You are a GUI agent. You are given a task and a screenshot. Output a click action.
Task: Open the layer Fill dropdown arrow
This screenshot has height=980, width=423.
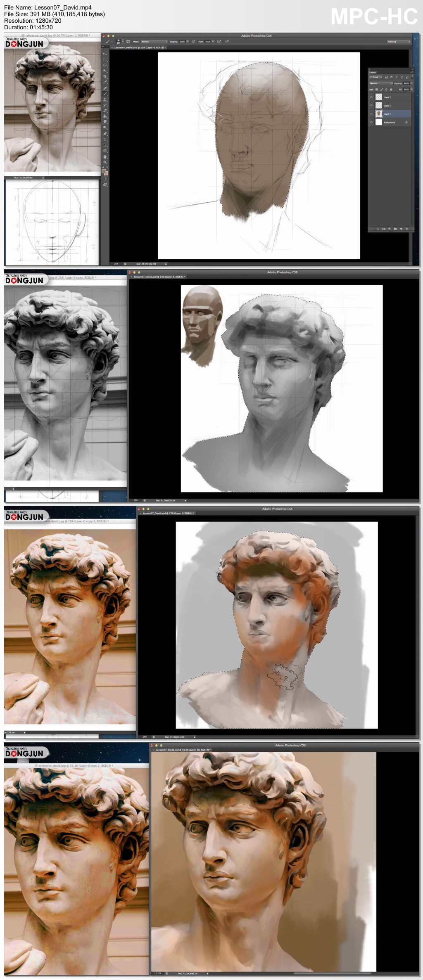(411, 90)
